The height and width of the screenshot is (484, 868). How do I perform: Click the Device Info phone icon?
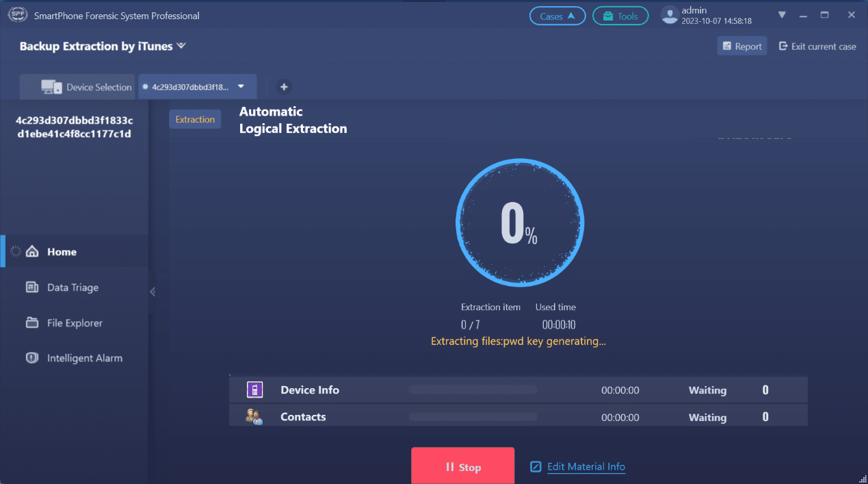click(254, 390)
